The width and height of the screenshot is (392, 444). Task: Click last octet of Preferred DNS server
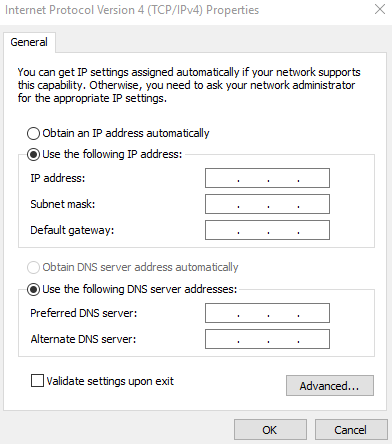click(x=313, y=313)
